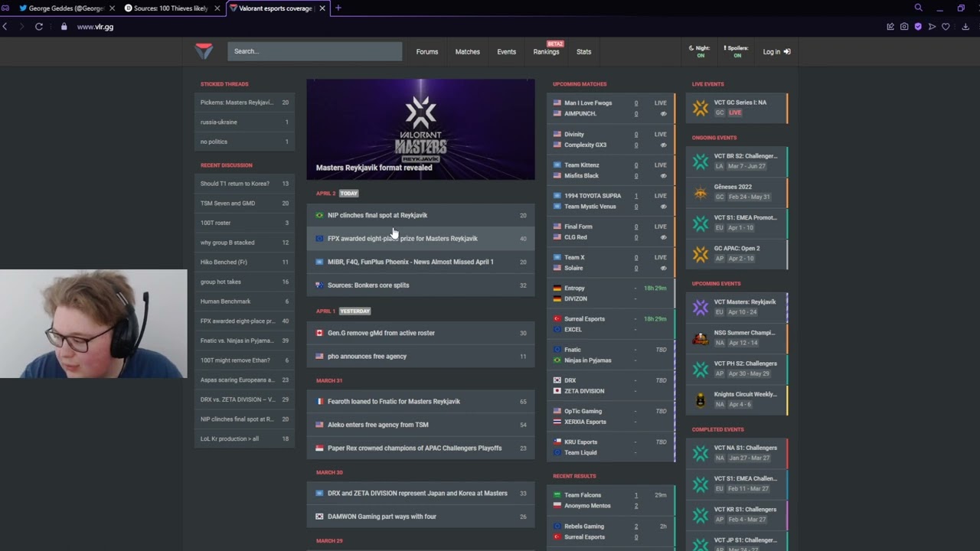Click the heart bookmark icon
980x551 pixels.
(x=946, y=27)
